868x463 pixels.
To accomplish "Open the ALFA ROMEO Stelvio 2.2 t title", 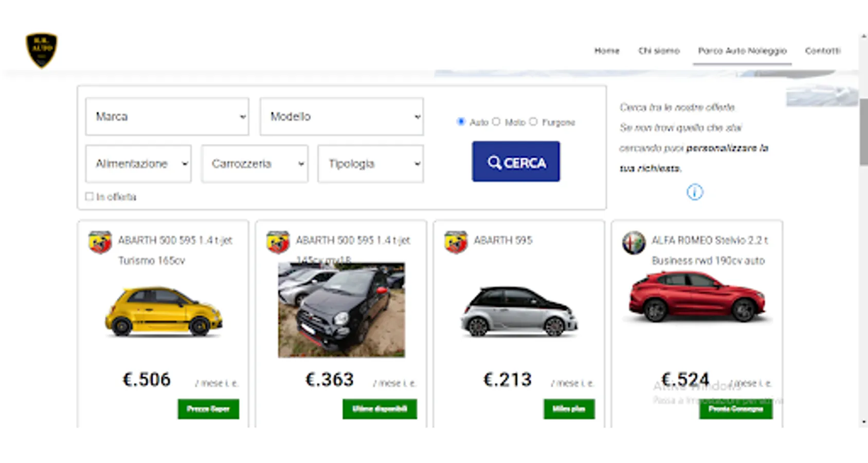I will [710, 250].
